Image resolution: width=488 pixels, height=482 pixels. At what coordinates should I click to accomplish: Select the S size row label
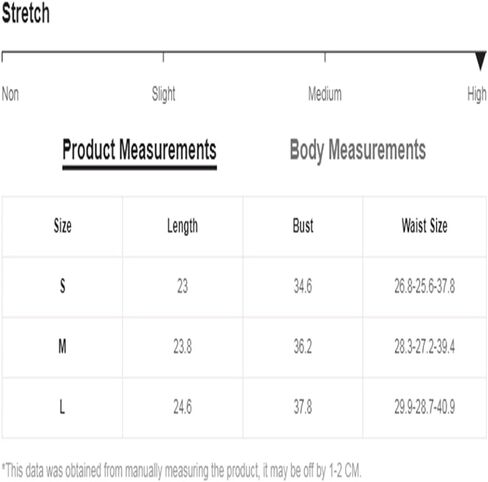[62, 286]
